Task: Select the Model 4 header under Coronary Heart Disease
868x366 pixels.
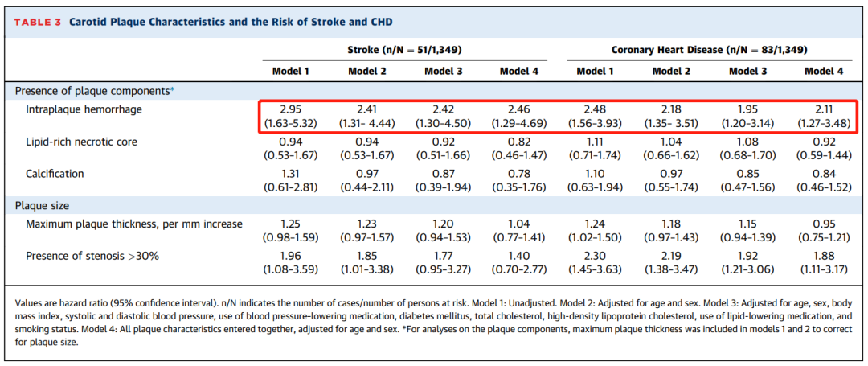Action: (x=825, y=71)
